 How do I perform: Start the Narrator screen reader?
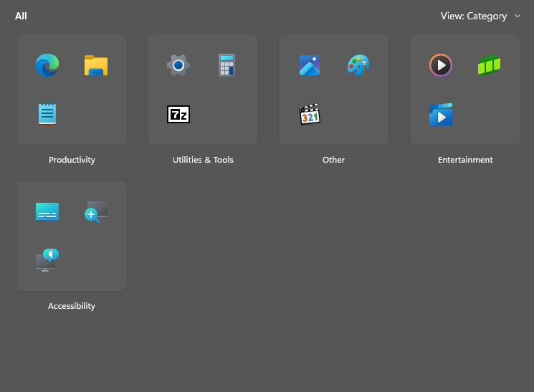point(47,260)
